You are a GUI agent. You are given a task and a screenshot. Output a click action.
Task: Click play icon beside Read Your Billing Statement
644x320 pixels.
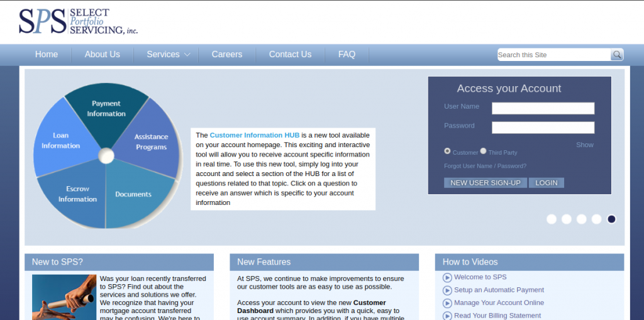(x=447, y=316)
